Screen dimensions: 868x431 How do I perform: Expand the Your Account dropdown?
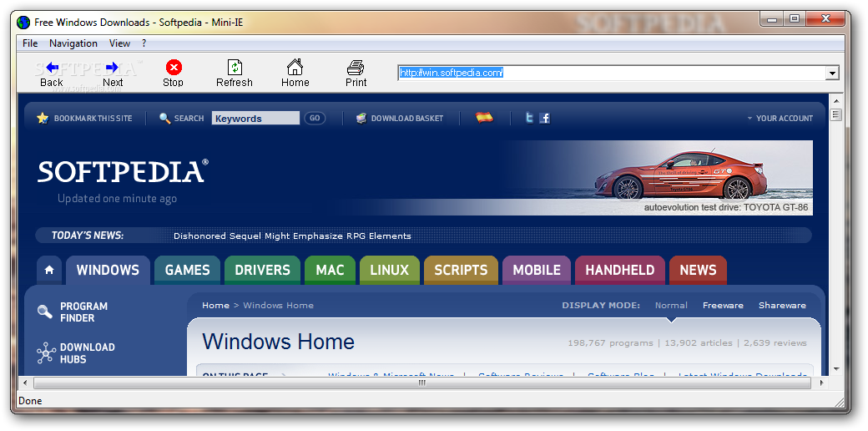point(780,118)
